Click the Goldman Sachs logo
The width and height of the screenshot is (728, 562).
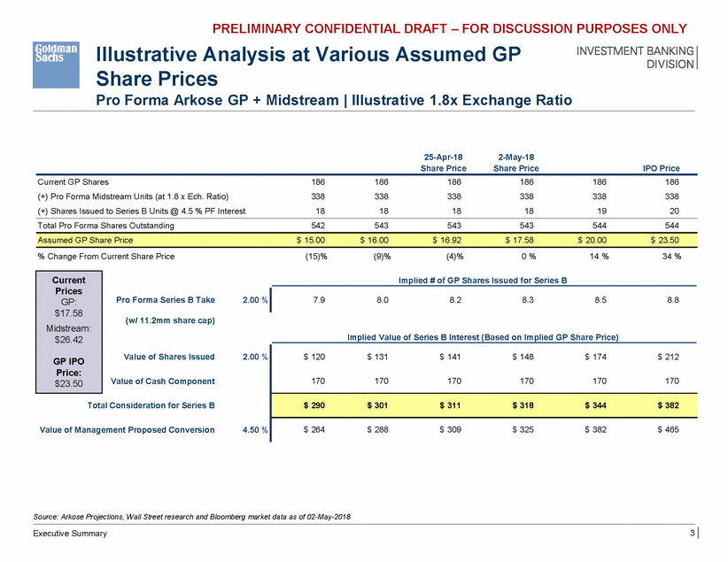(56, 65)
